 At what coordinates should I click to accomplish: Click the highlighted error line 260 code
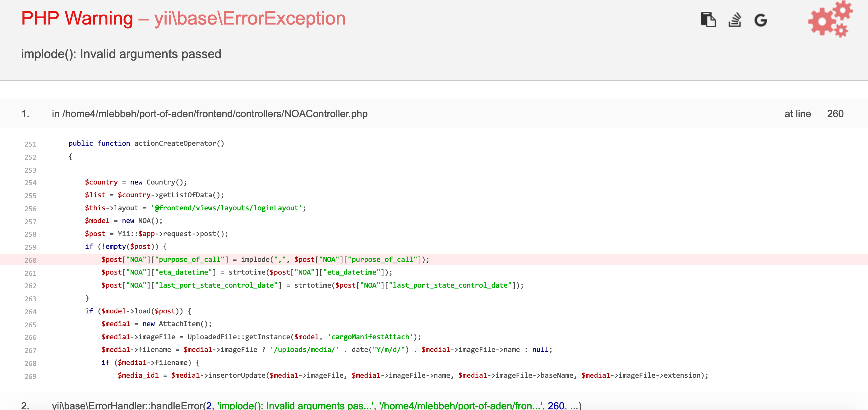[265, 260]
